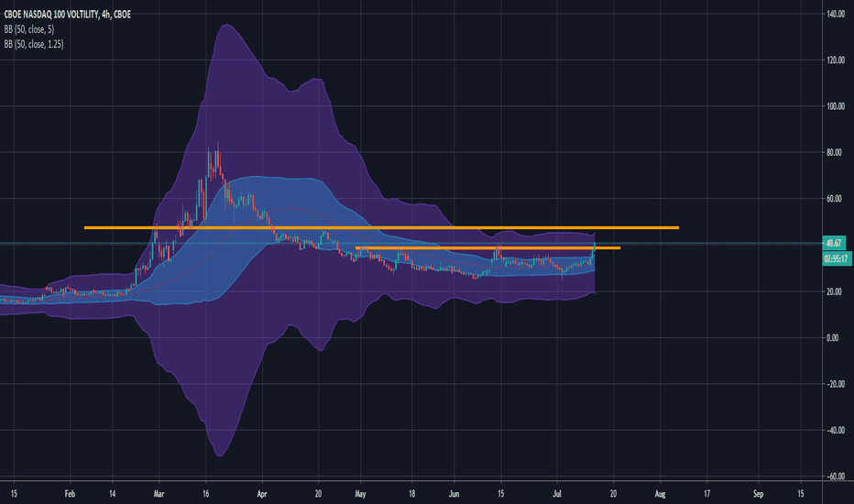
Task: Click the bar countdown label 02:55:17
Action: pos(838,258)
